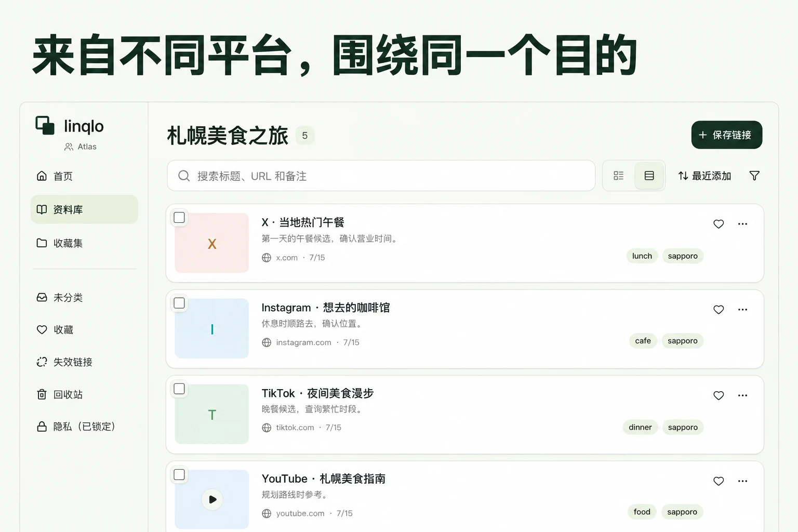Viewport: 798px width, 532px height.
Task: Select the Instagram 想去的咖啡馆 checkbox
Action: coord(179,303)
